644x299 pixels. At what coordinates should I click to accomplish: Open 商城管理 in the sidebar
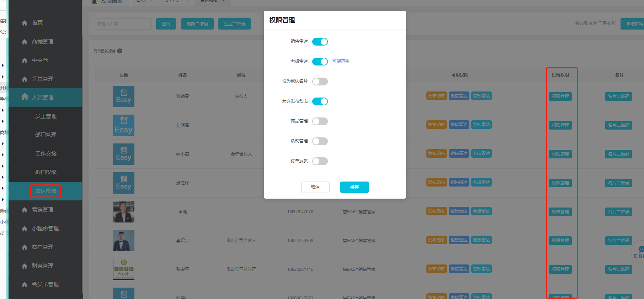45,42
